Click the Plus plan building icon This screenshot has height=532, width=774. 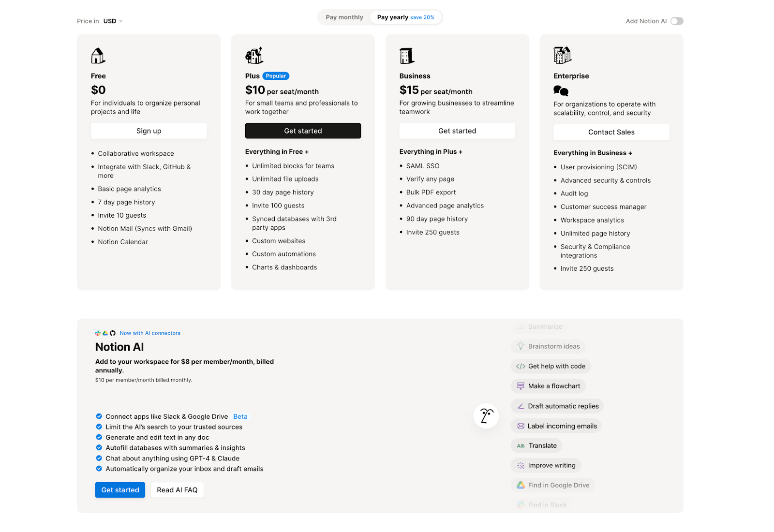(254, 56)
